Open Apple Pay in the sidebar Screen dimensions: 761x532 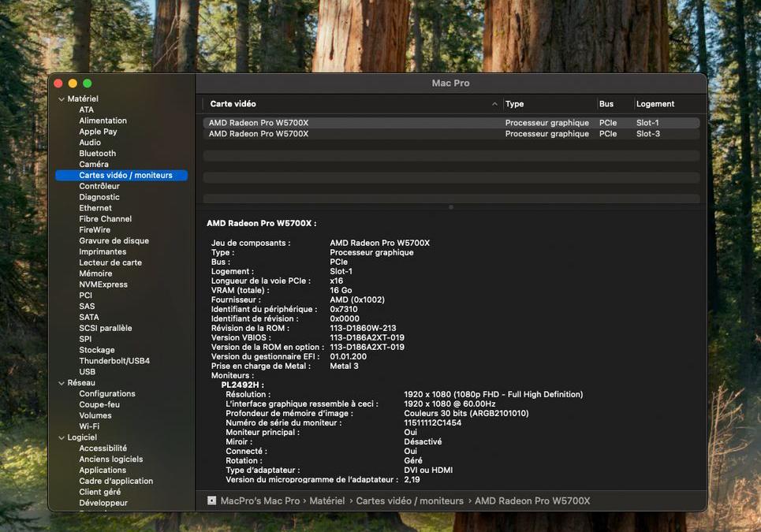(x=98, y=132)
